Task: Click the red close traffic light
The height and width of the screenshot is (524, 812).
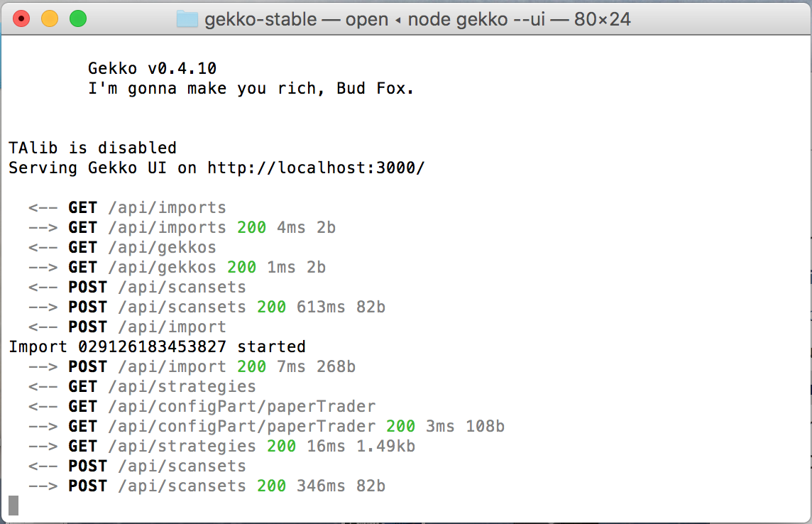Action: click(x=22, y=20)
